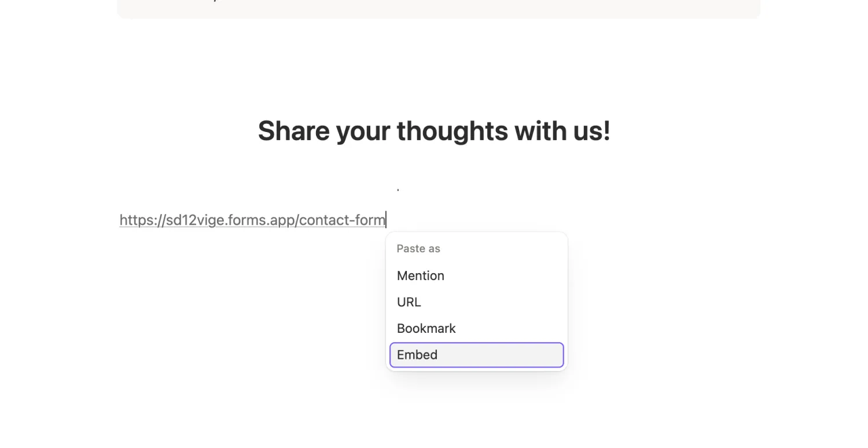Place cursor at end of pasted URL
Viewport: 868px width, 448px height.
(385, 220)
